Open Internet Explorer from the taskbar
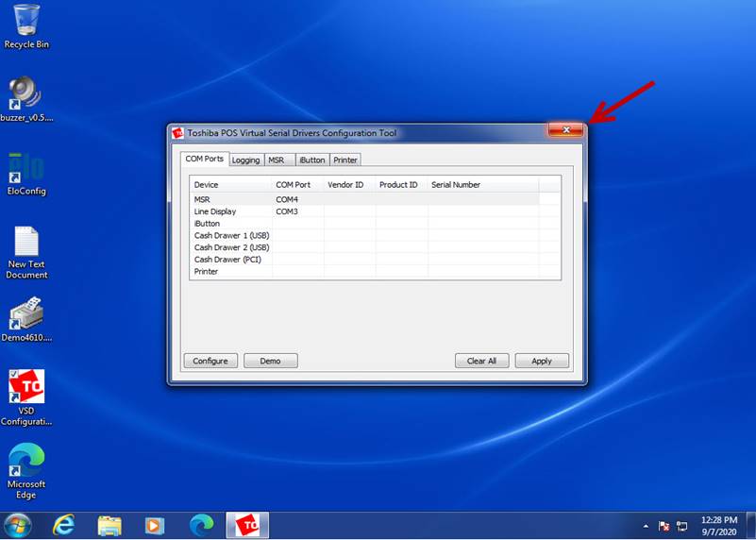 [64, 525]
